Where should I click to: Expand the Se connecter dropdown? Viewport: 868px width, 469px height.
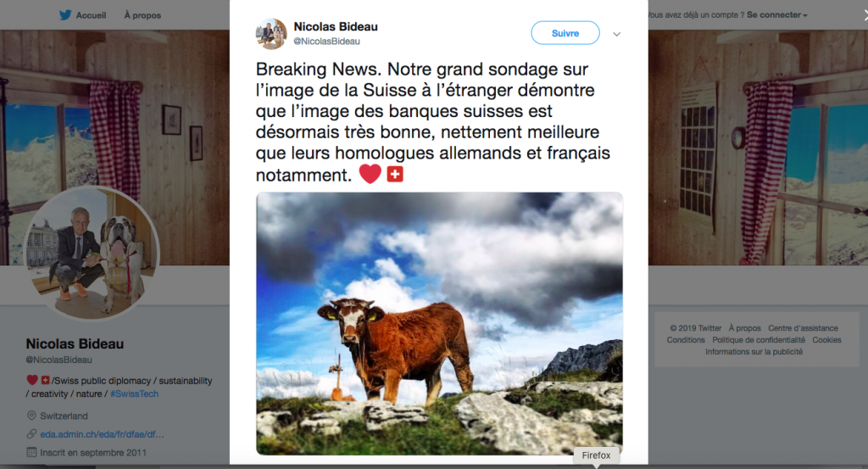776,15
